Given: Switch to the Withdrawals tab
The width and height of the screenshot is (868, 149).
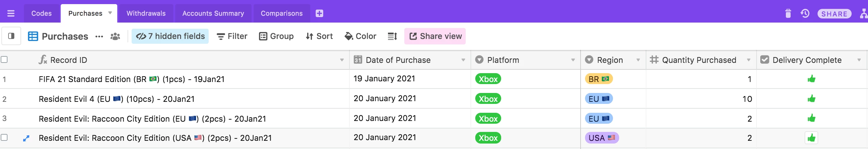Looking at the screenshot, I should point(146,13).
